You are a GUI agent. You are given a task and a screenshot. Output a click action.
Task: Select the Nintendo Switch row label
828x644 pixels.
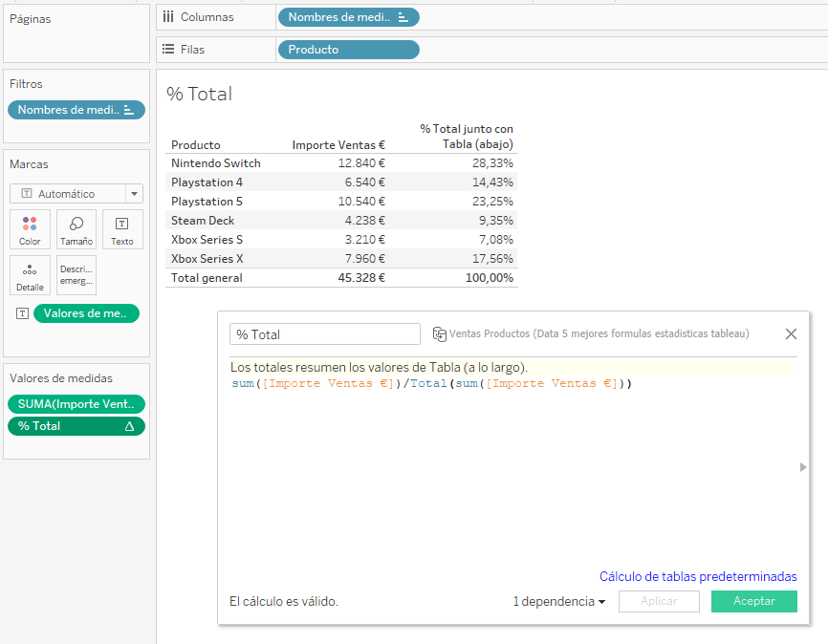coord(215,163)
